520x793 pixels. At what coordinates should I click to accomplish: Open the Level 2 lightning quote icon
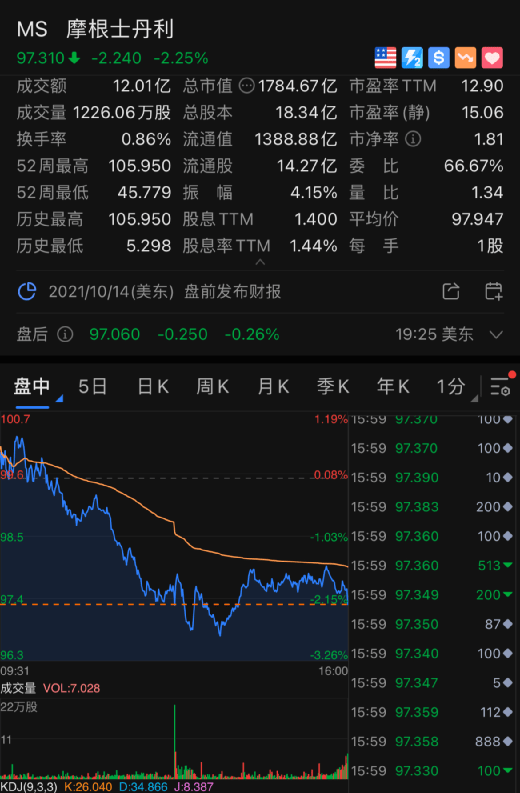click(412, 58)
